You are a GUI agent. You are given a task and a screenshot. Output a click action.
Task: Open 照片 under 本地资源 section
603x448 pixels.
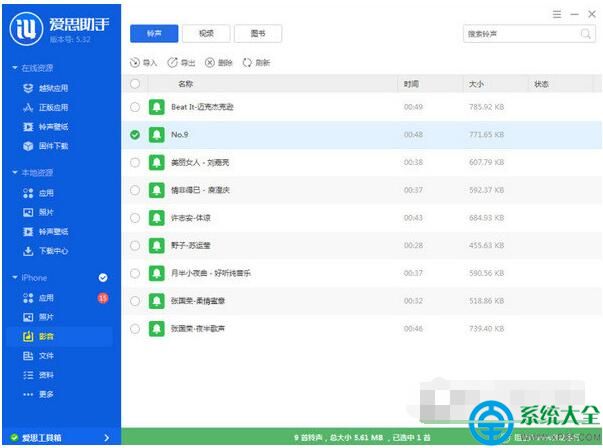point(38,212)
